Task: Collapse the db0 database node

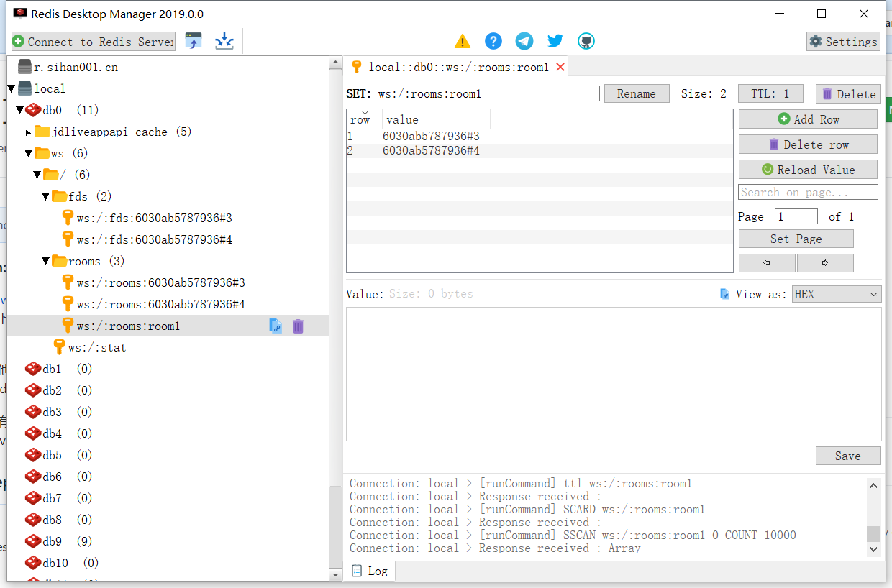Action: (20, 111)
